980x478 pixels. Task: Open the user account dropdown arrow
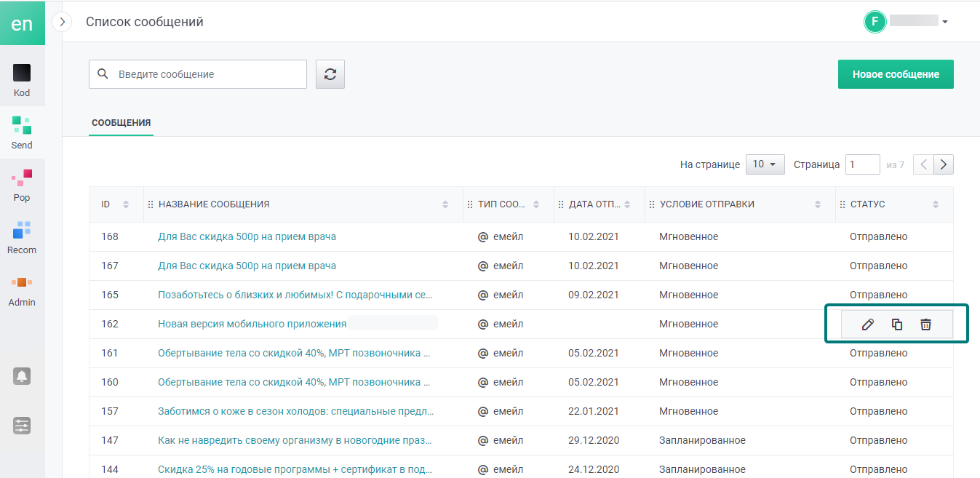pos(945,22)
